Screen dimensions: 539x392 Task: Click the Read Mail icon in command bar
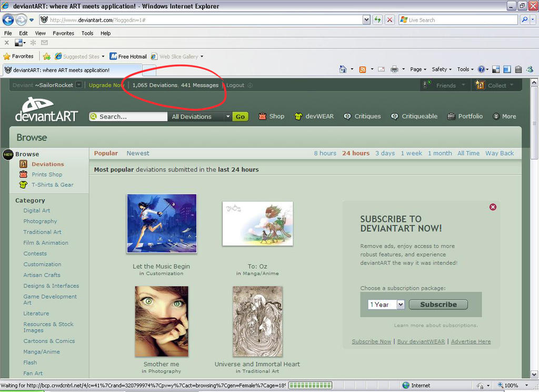tap(381, 69)
